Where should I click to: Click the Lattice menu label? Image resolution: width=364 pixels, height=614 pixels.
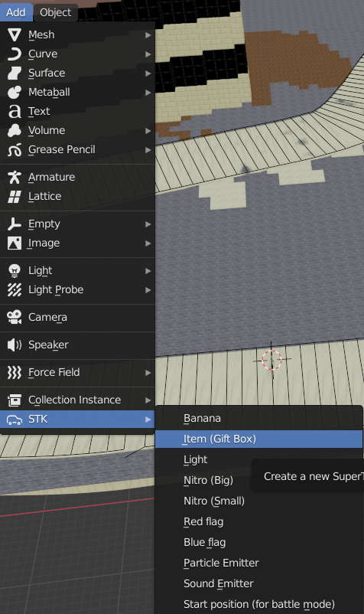pos(44,196)
